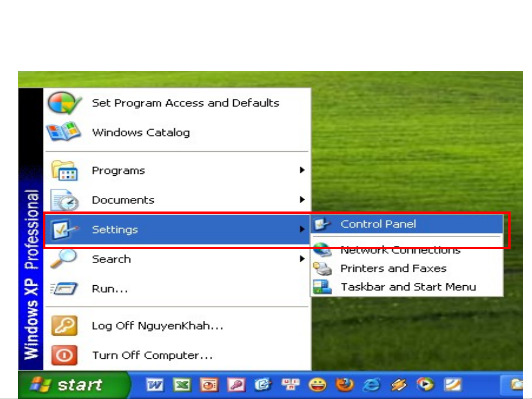Image resolution: width=532 pixels, height=399 pixels.
Task: Click the Log Off key icon
Action: point(64,326)
